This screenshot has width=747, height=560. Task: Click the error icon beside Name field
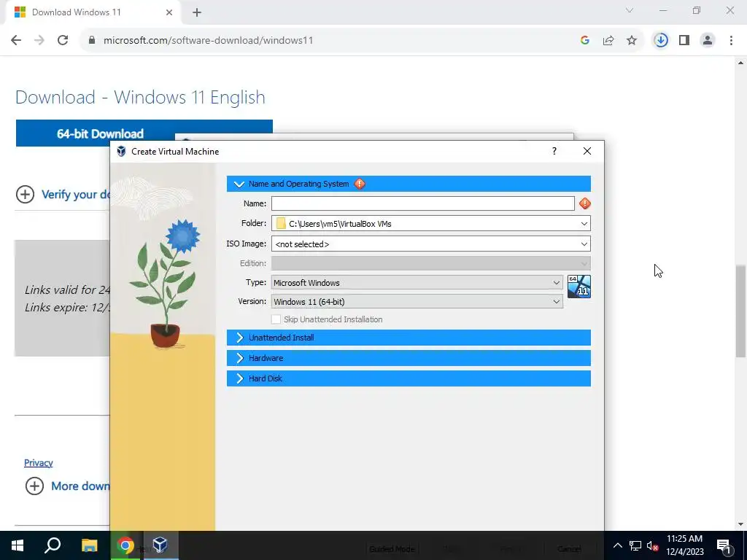tap(585, 204)
